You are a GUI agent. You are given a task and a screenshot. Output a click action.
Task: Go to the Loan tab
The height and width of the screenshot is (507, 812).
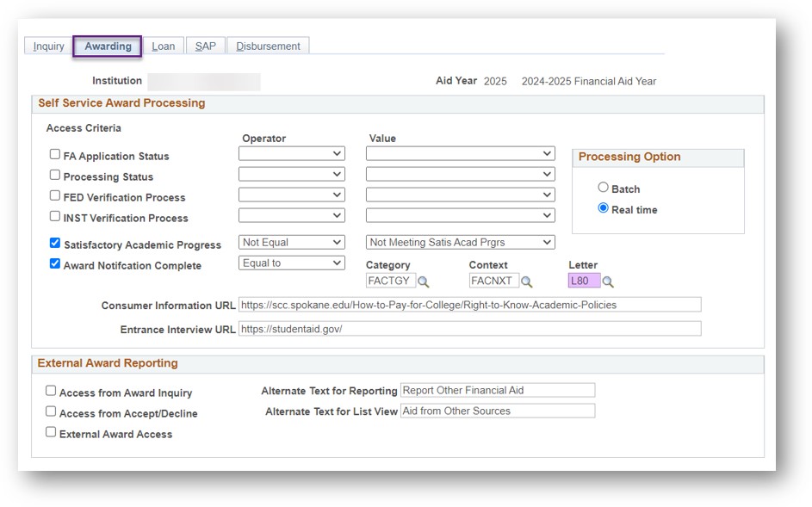(x=163, y=46)
